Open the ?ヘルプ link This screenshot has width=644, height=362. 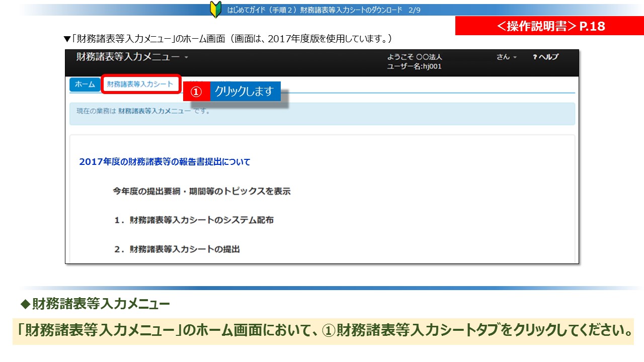545,57
